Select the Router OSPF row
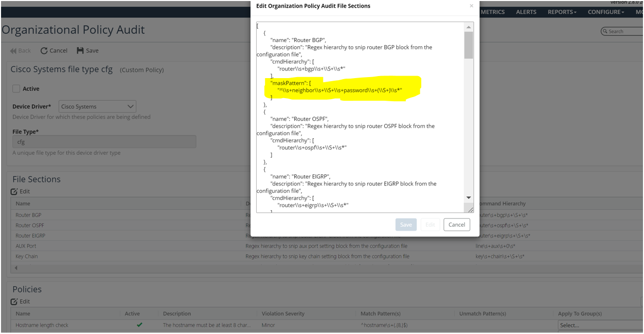Image resolution: width=644 pixels, height=334 pixels. (x=30, y=226)
